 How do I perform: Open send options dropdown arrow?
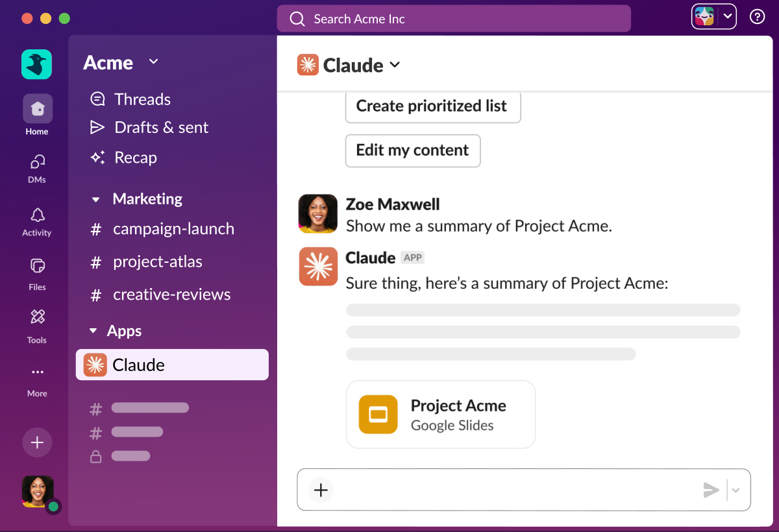[x=736, y=490]
